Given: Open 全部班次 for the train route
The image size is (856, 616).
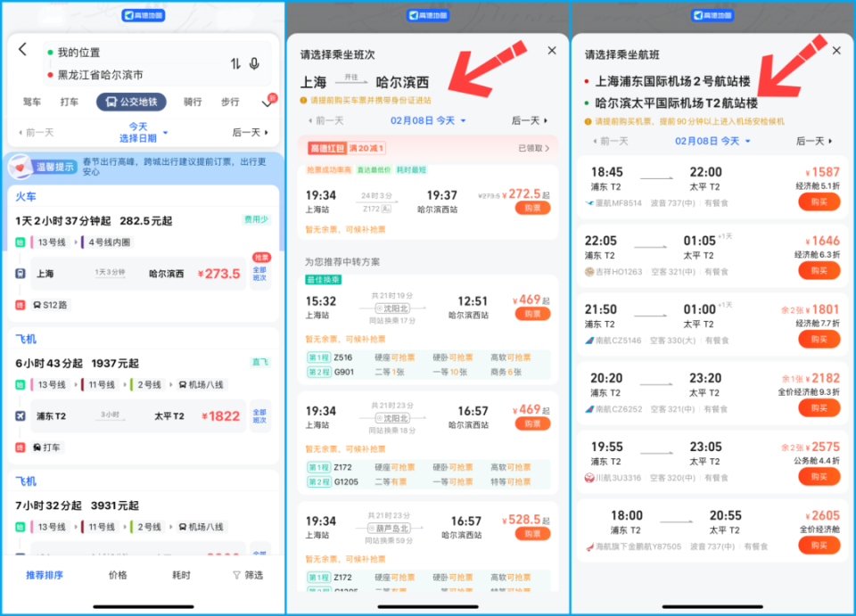Looking at the screenshot, I should pyautogui.click(x=259, y=274).
